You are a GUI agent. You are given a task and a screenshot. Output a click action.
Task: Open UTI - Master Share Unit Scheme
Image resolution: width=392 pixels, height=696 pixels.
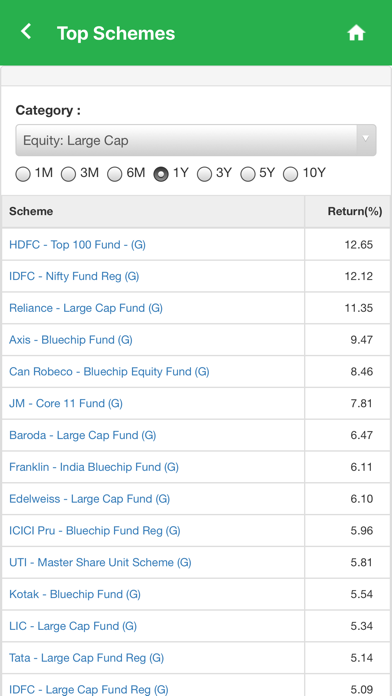100,562
